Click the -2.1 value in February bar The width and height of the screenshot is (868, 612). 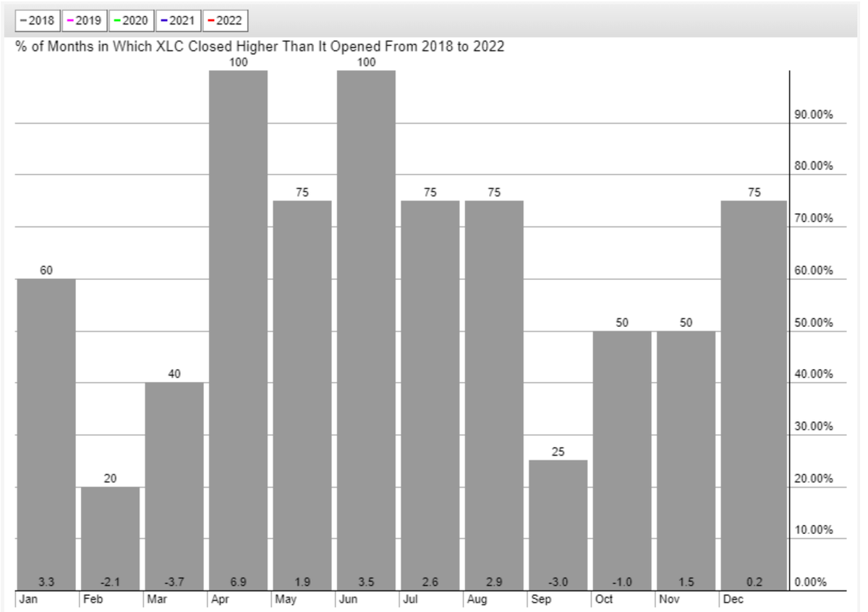coord(110,582)
